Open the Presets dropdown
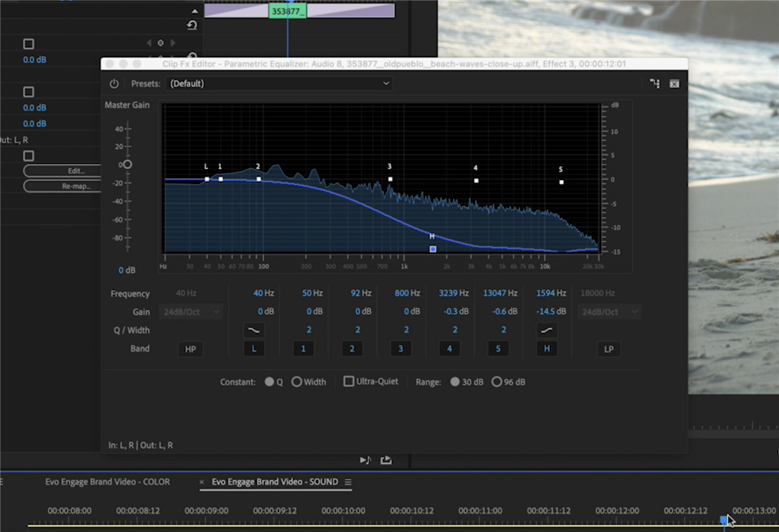 [x=279, y=83]
